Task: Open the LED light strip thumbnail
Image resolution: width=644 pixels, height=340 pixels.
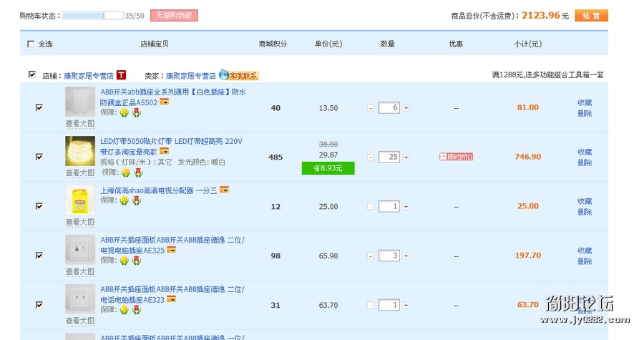Action: click(x=80, y=151)
